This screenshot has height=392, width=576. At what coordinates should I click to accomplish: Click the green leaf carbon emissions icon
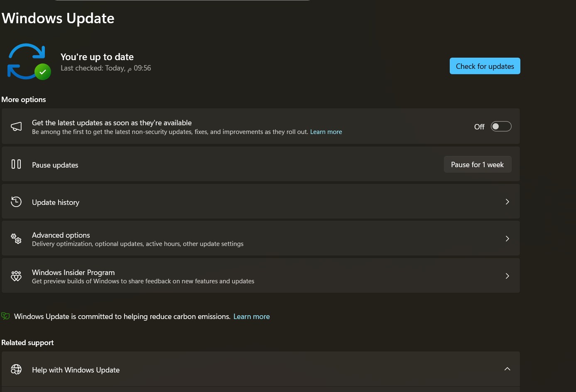5,316
